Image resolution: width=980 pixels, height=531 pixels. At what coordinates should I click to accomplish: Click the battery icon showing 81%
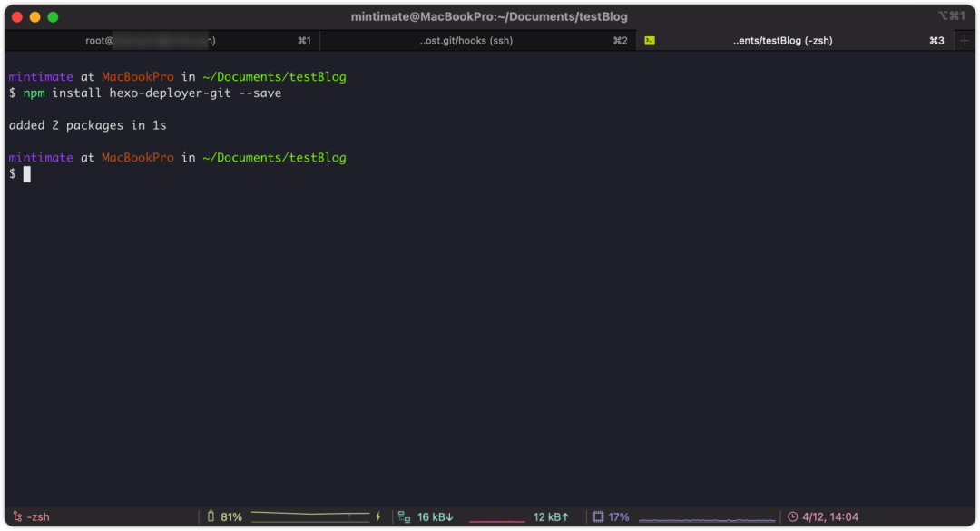click(211, 516)
